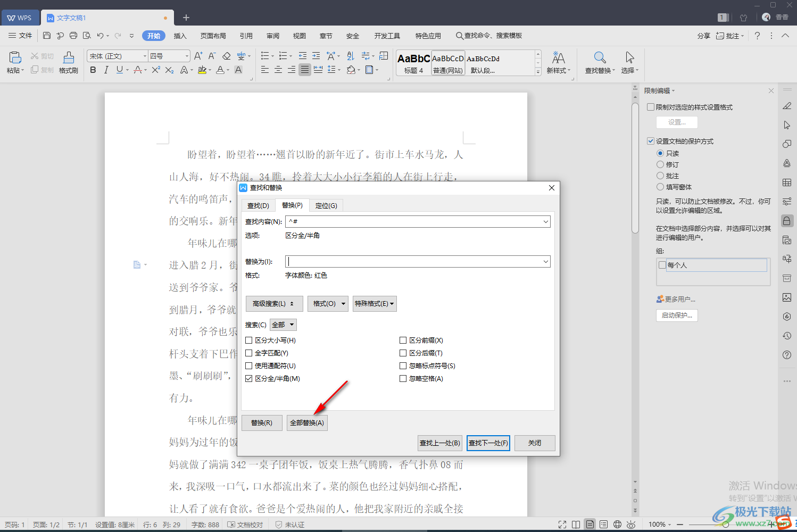Toggle Italic formatting
797x532 pixels.
click(106, 70)
